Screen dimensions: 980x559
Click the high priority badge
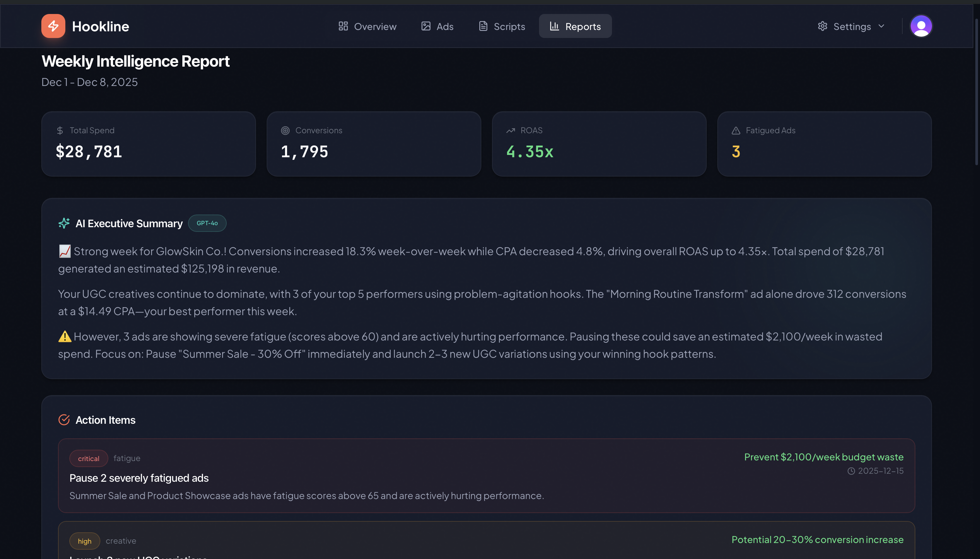click(x=85, y=541)
